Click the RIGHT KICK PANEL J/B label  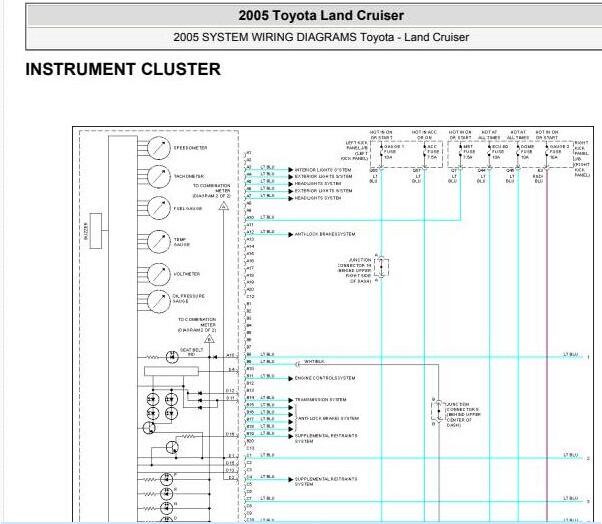coord(582,159)
